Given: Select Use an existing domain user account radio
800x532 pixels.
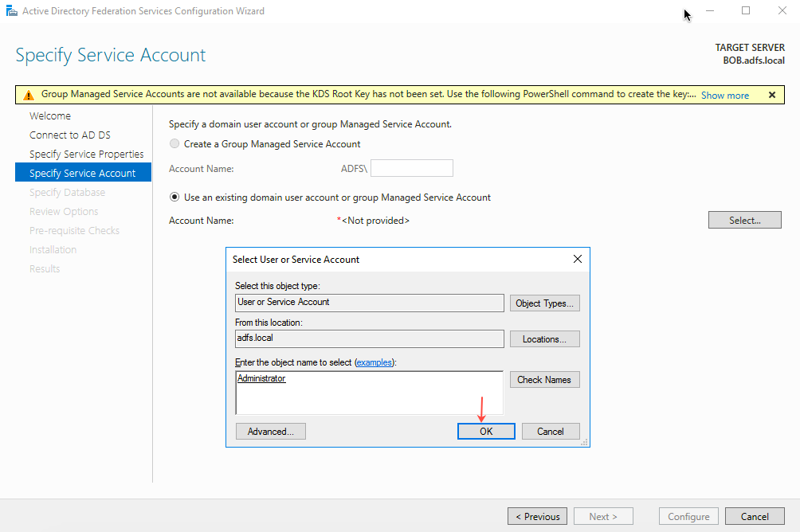Looking at the screenshot, I should pyautogui.click(x=175, y=197).
